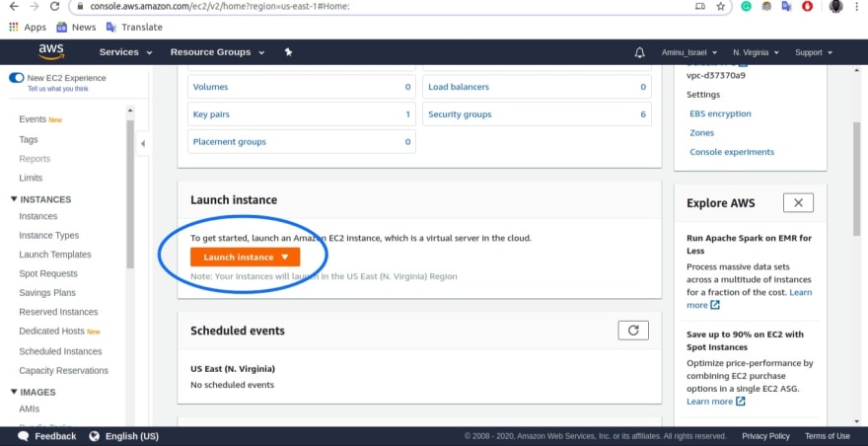Collapse sidebar with arrow handle
The image size is (868, 446).
143,143
